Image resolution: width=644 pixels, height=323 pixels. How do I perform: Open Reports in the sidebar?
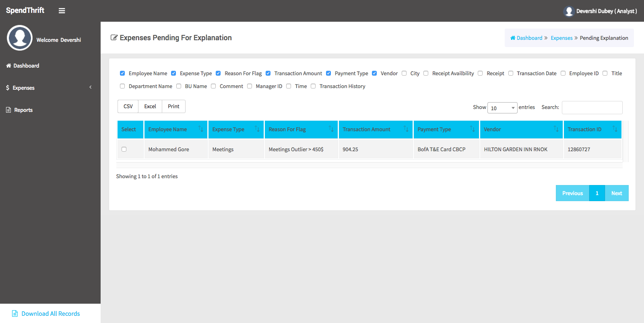point(23,110)
